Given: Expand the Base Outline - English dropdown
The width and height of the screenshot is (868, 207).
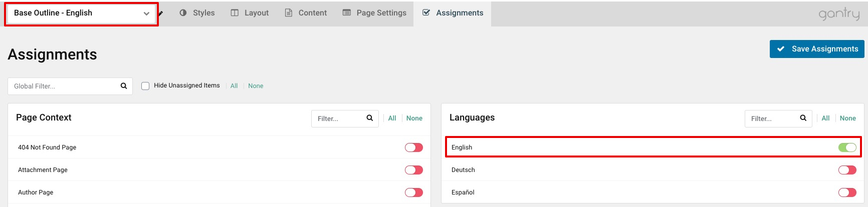Looking at the screenshot, I should (81, 13).
